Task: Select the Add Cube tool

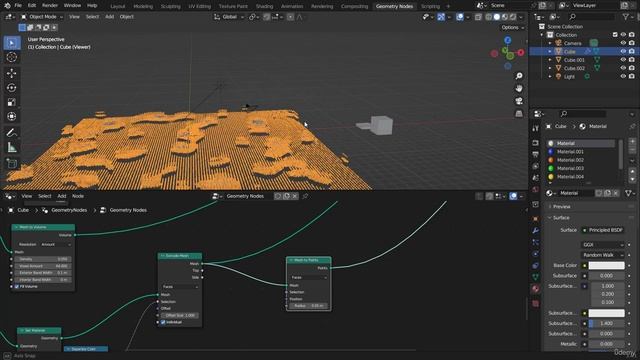Action: coord(11,164)
